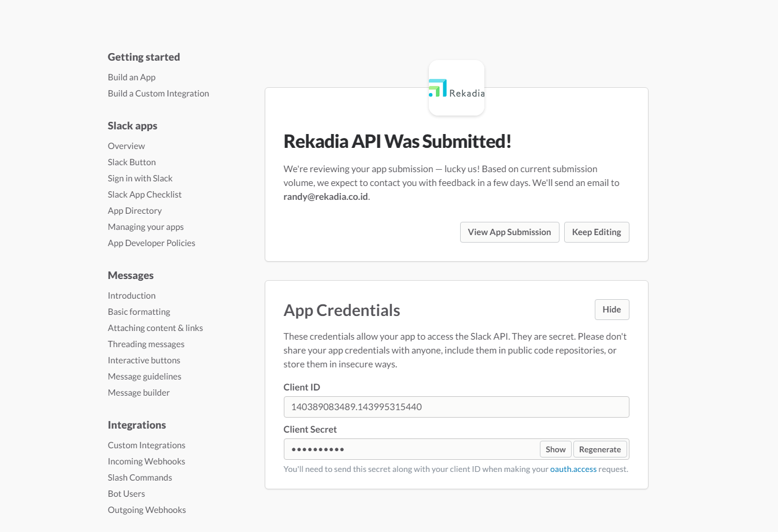Image resolution: width=778 pixels, height=532 pixels.
Task: Open the App Directory page
Action: [x=135, y=211]
